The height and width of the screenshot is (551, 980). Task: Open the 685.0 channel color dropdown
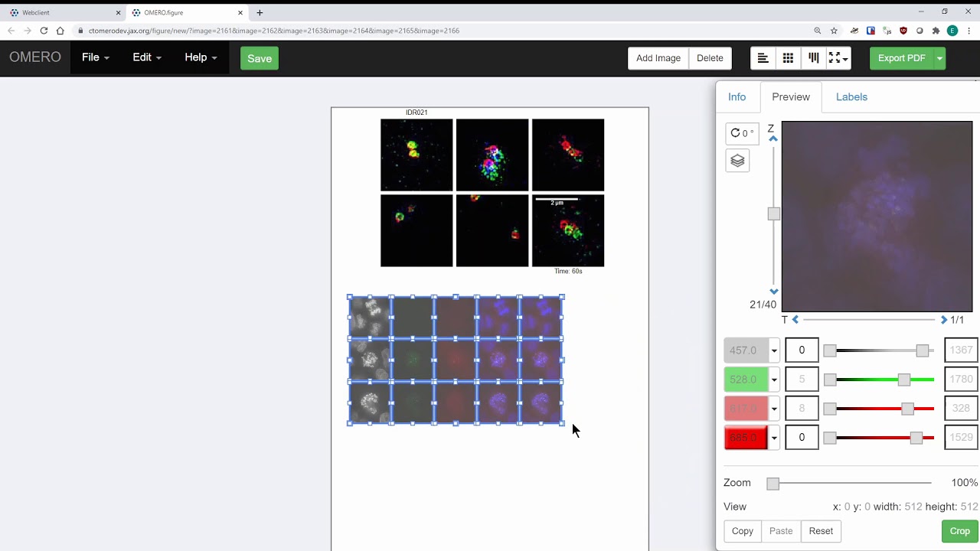tap(774, 438)
